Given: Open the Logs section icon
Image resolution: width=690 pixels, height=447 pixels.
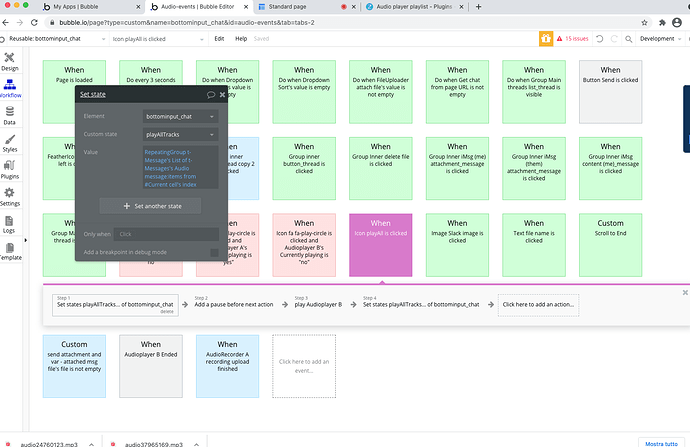Looking at the screenshot, I should 10,224.
